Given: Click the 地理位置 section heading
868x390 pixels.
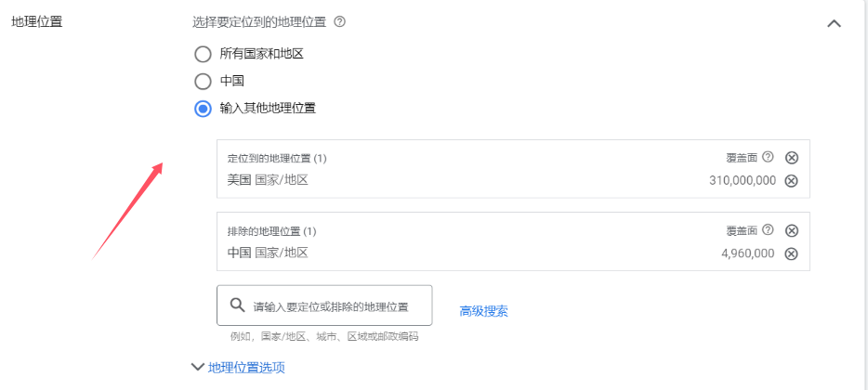Looking at the screenshot, I should tap(37, 21).
